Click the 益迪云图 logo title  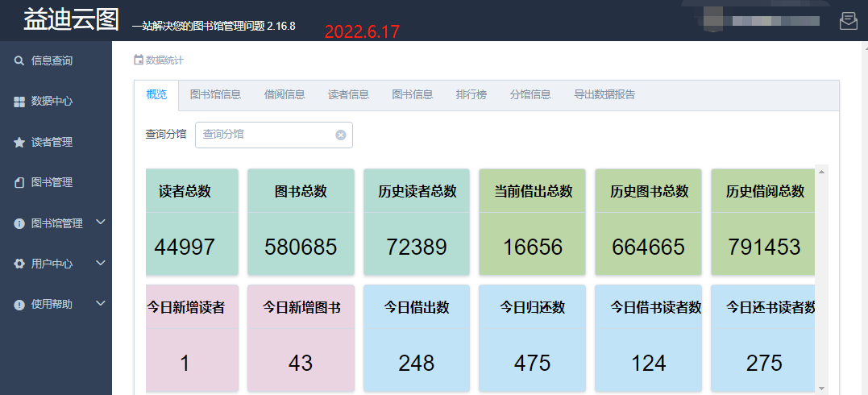tap(71, 20)
